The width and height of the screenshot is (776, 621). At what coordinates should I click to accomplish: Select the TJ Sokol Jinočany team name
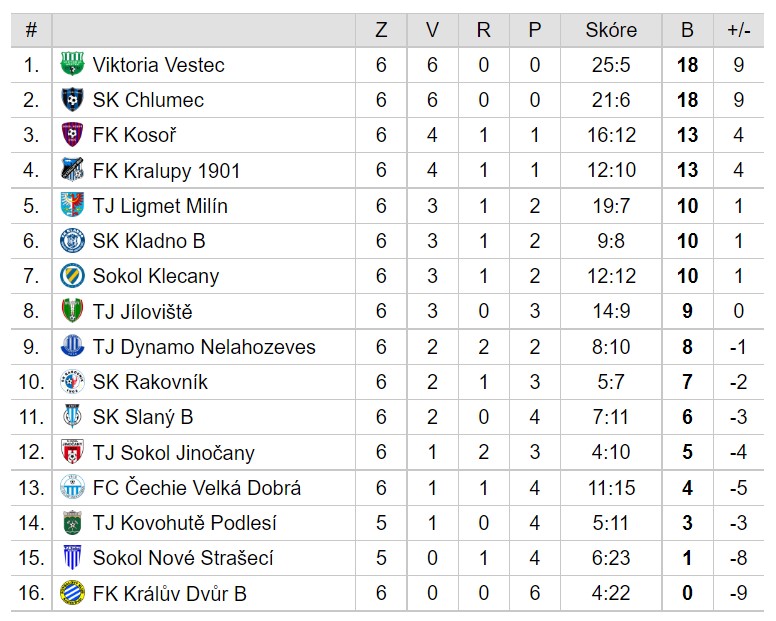point(173,453)
